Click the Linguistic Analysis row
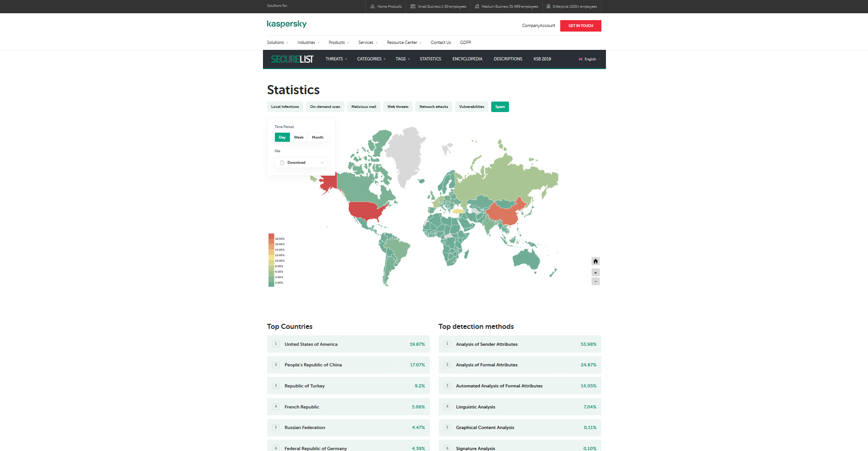 click(x=520, y=407)
